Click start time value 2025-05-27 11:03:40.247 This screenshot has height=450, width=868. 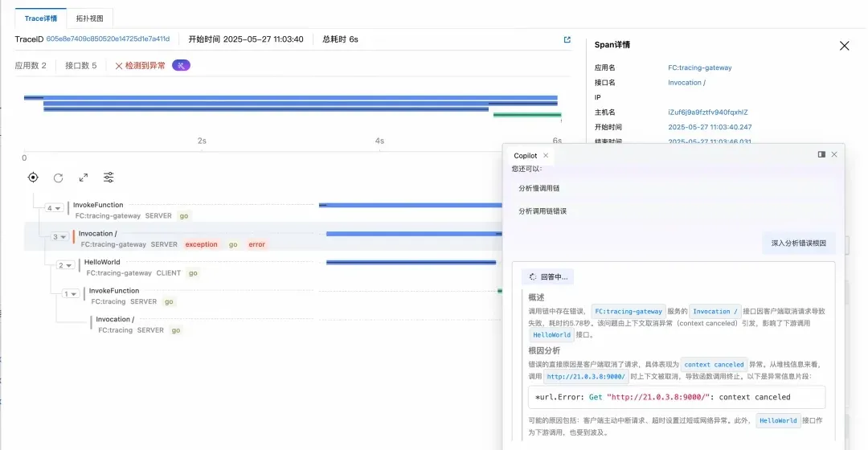(710, 127)
